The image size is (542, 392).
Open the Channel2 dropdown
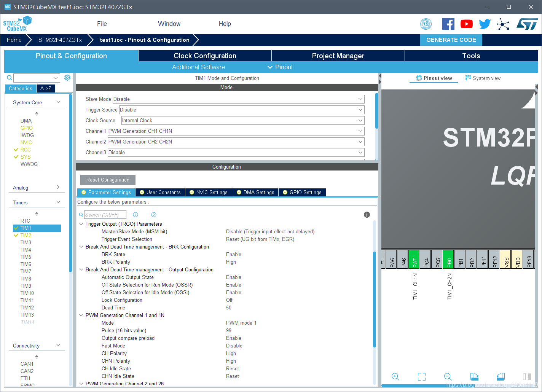(236, 142)
